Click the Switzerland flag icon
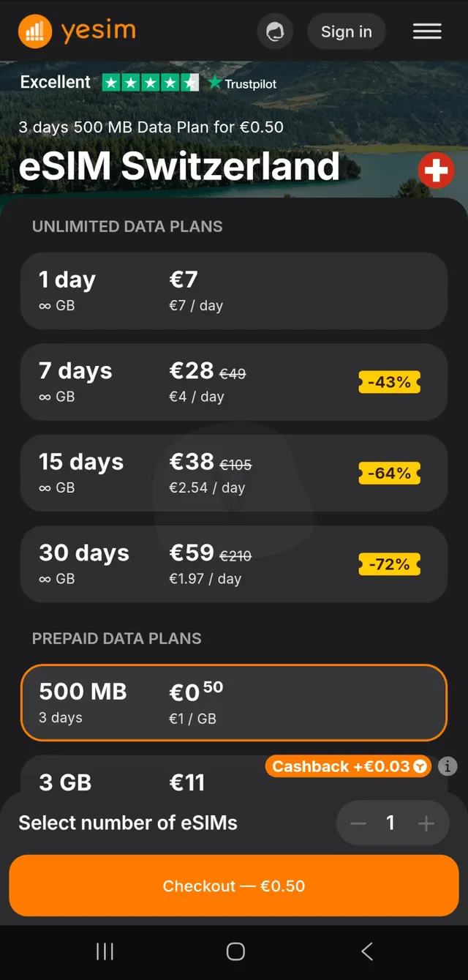Image resolution: width=468 pixels, height=980 pixels. [x=436, y=171]
